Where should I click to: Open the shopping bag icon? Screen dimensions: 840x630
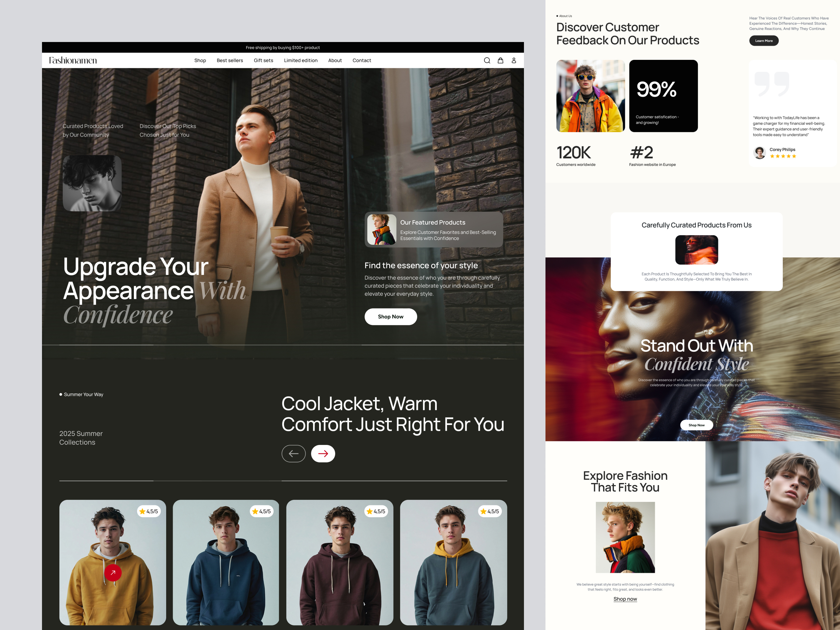(501, 60)
